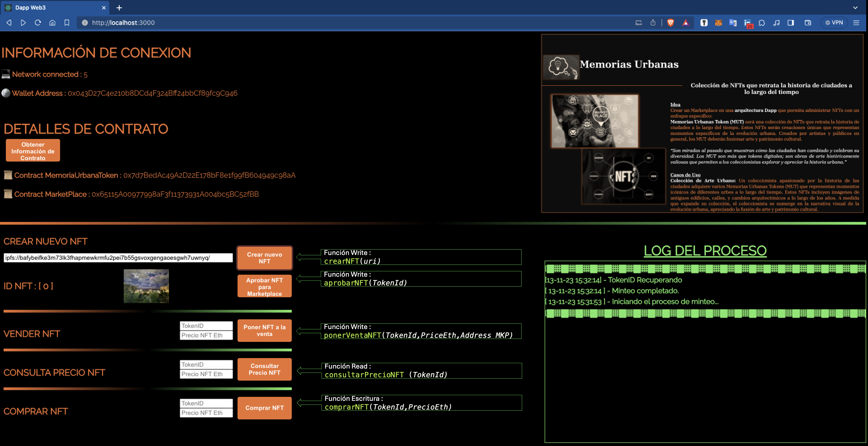Image resolution: width=868 pixels, height=446 pixels.
Task: Open the LinkedIn extension with badge 25
Action: 748,22
